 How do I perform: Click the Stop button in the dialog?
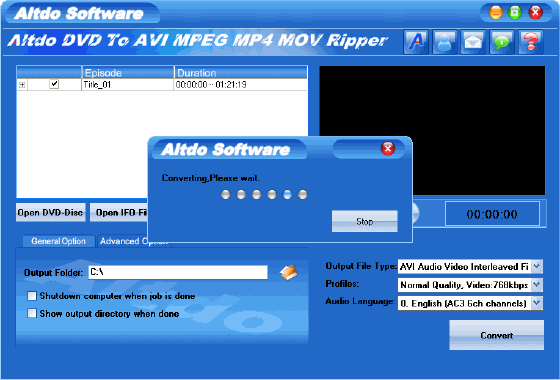click(x=365, y=221)
